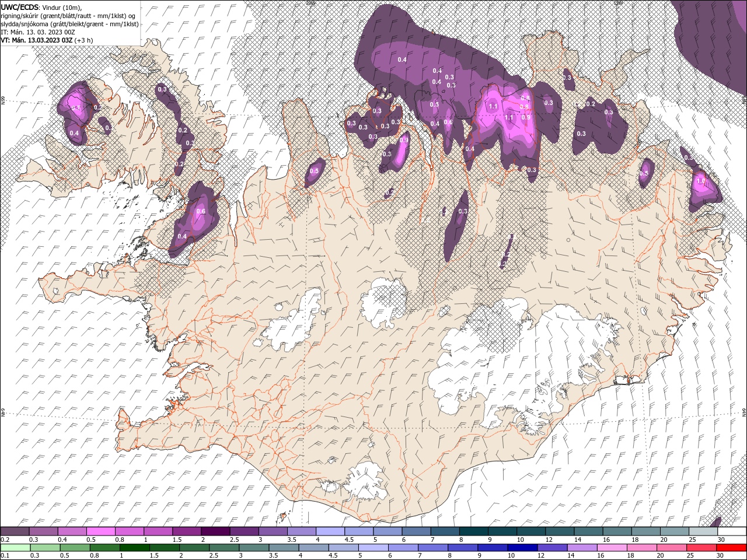Select the darkest purple swatch at 2 in upper legend
Viewport: 747px width, 560px height.
tap(215, 531)
